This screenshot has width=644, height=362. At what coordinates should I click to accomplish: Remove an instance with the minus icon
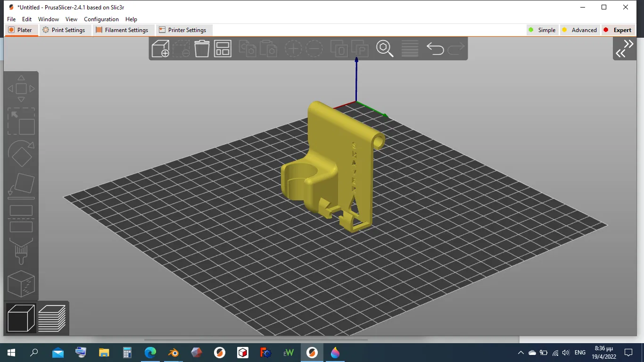point(314,49)
